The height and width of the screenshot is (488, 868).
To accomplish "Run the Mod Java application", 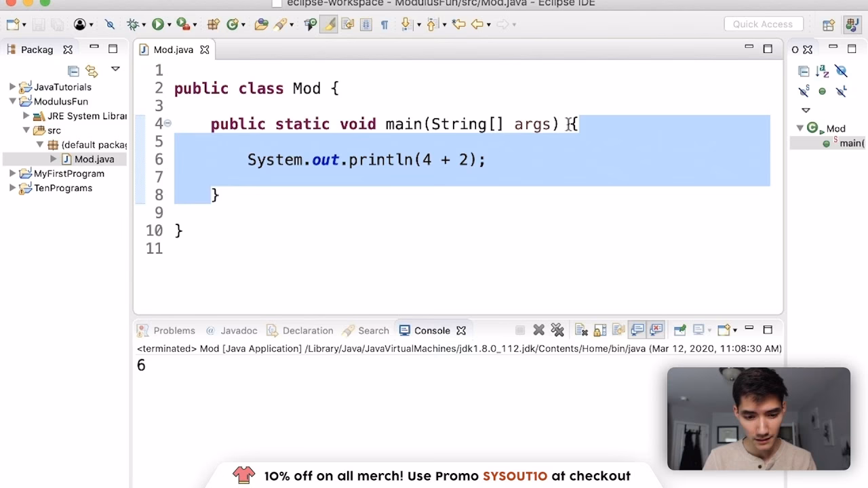I will coord(158,24).
